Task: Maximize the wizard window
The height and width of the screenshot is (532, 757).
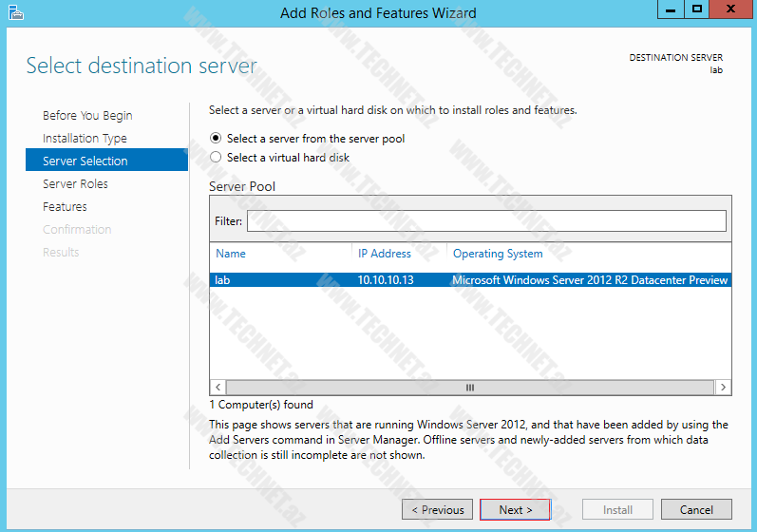Action: (x=697, y=9)
